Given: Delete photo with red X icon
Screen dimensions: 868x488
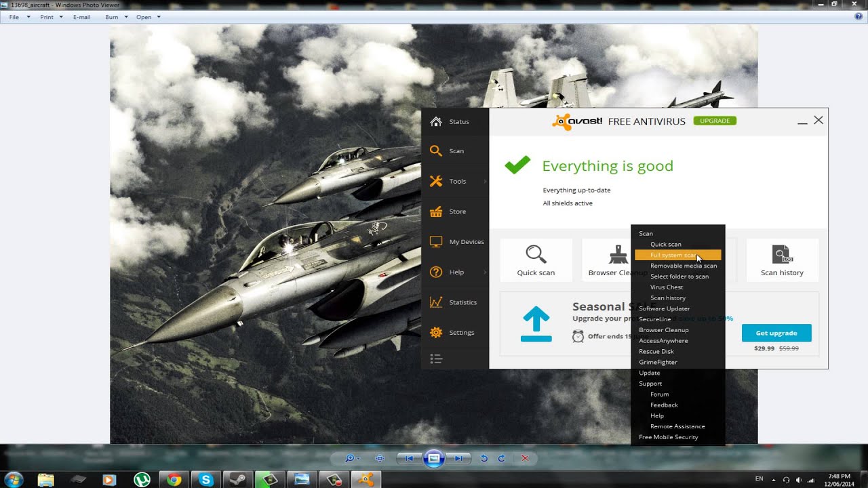Looking at the screenshot, I should tap(524, 458).
